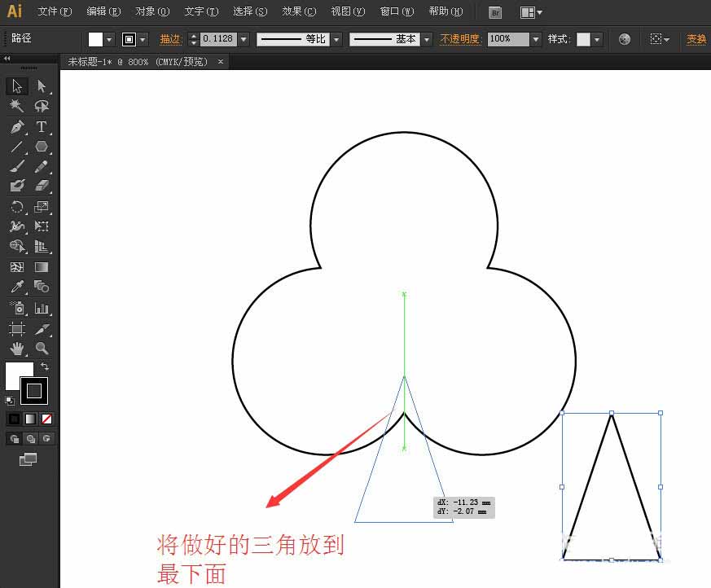This screenshot has width=711, height=588.
Task: Open the 基本 brush definition dropdown
Action: coord(426,39)
